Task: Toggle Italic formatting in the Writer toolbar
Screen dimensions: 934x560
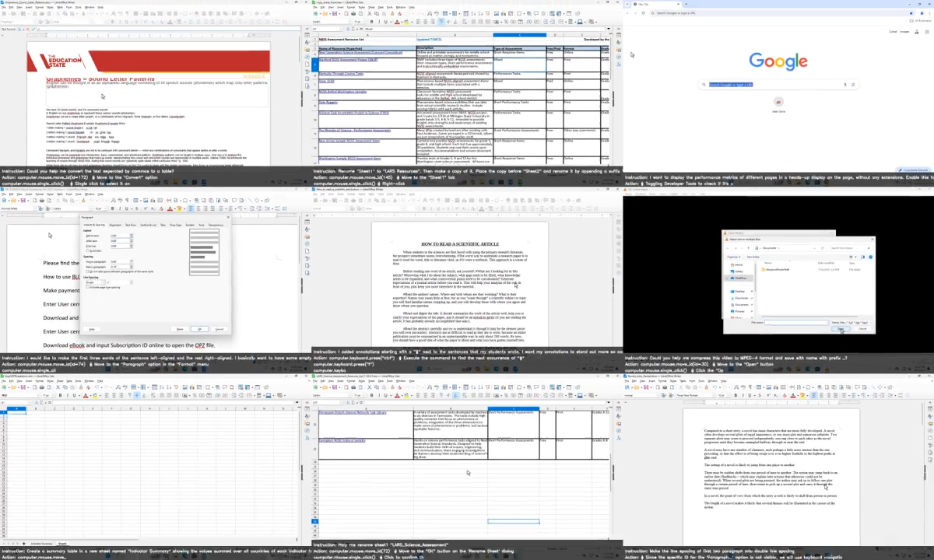Action: click(121, 208)
